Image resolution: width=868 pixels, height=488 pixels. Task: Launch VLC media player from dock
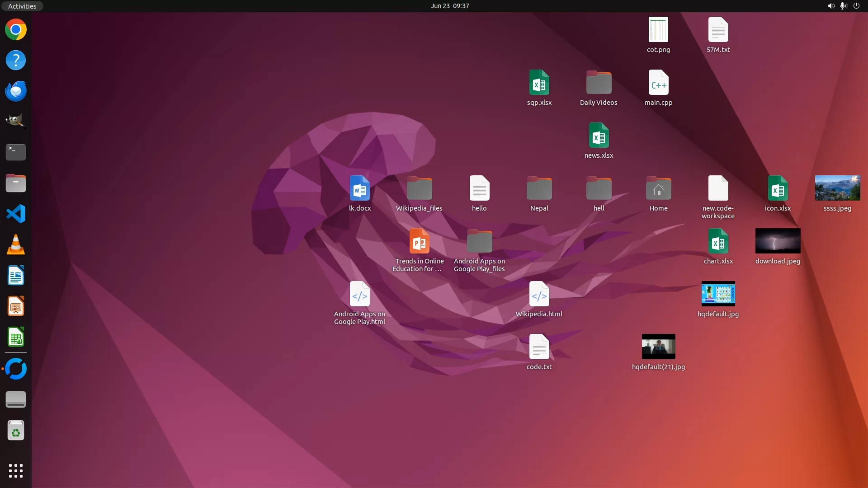coord(16,244)
